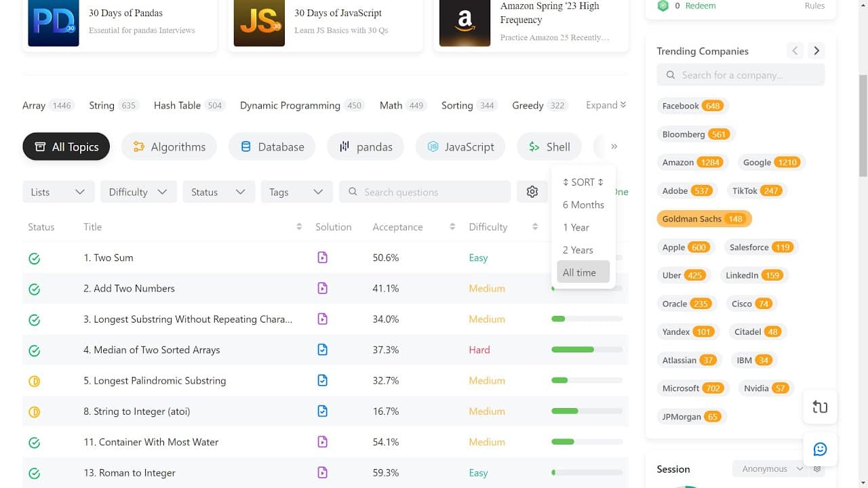This screenshot has height=488, width=868.
Task: Click attempted status icon for String to Integer
Action: (35, 411)
